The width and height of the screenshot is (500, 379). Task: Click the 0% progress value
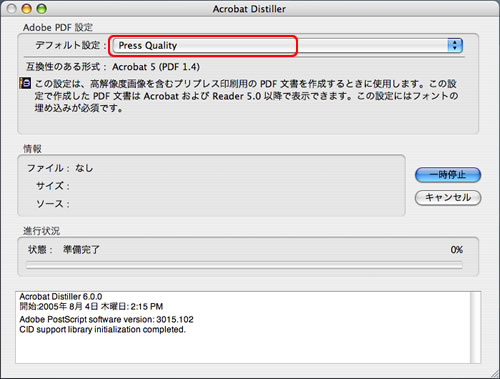click(456, 250)
